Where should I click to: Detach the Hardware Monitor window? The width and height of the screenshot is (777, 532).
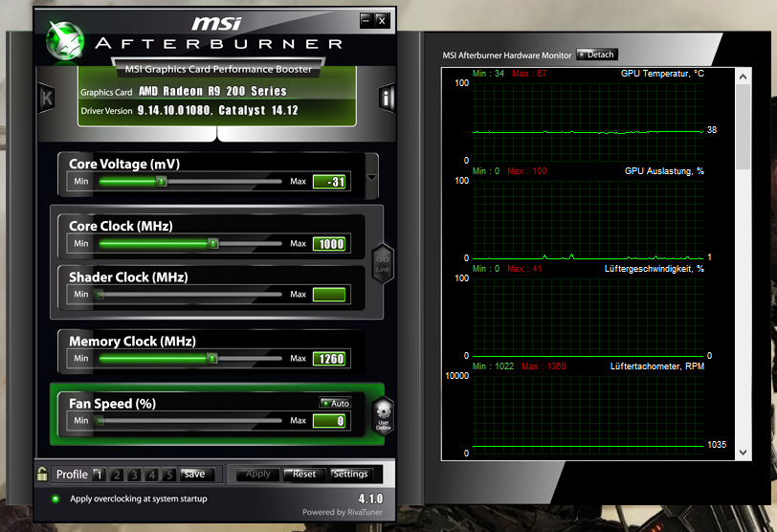[597, 55]
